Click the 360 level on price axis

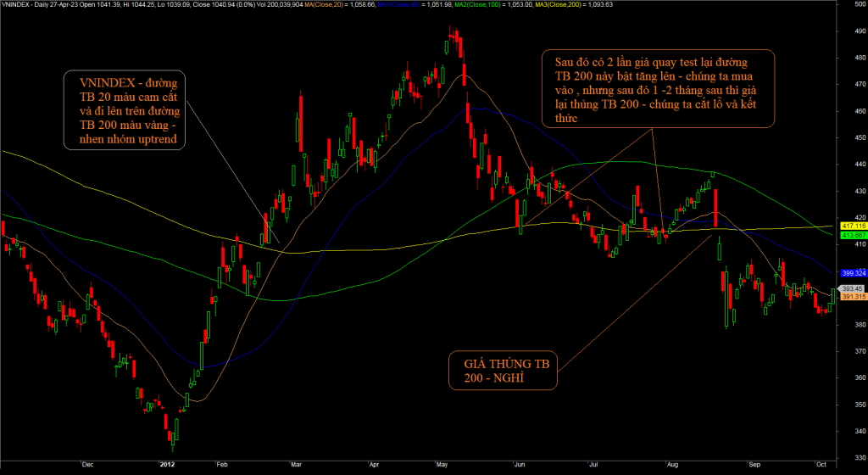(860, 377)
